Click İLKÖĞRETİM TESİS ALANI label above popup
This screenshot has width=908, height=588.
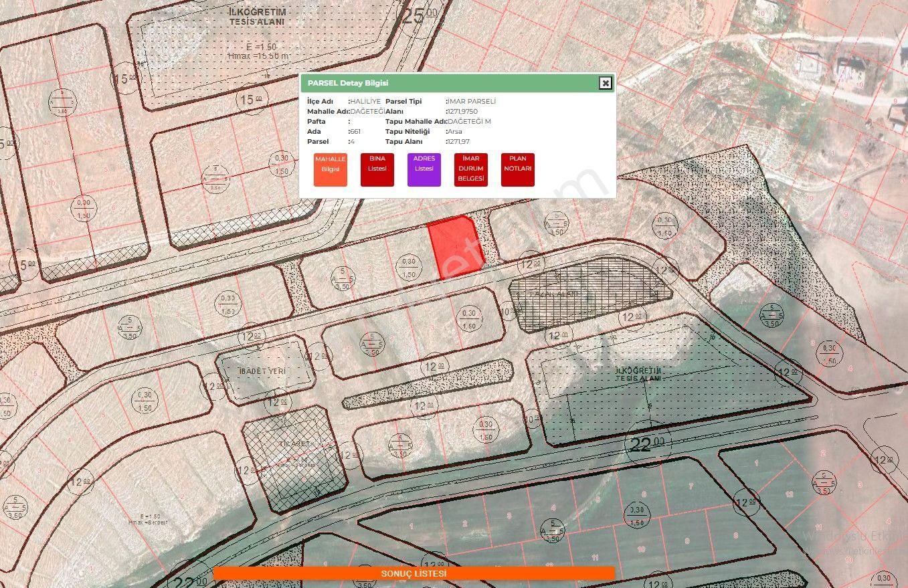click(257, 17)
